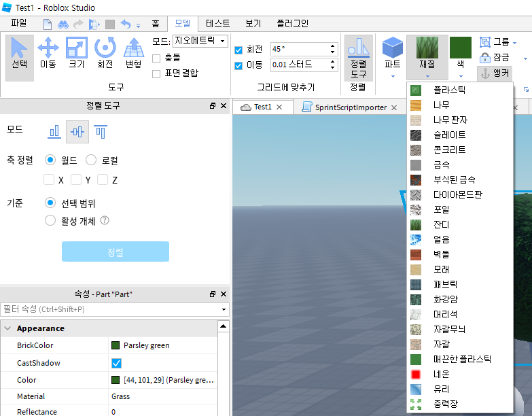Screen dimensions: 532x416
Task: Click the redo arrow in quick access bar
Action: point(78,24)
